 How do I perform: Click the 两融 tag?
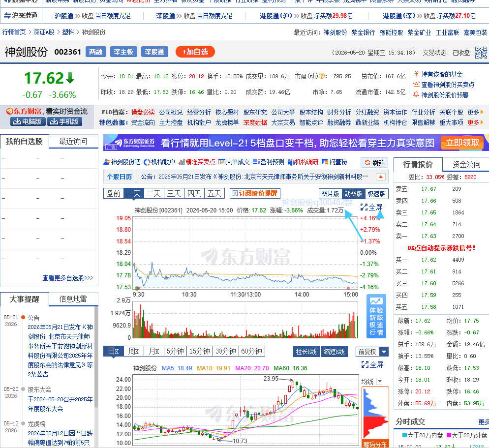coord(96,52)
